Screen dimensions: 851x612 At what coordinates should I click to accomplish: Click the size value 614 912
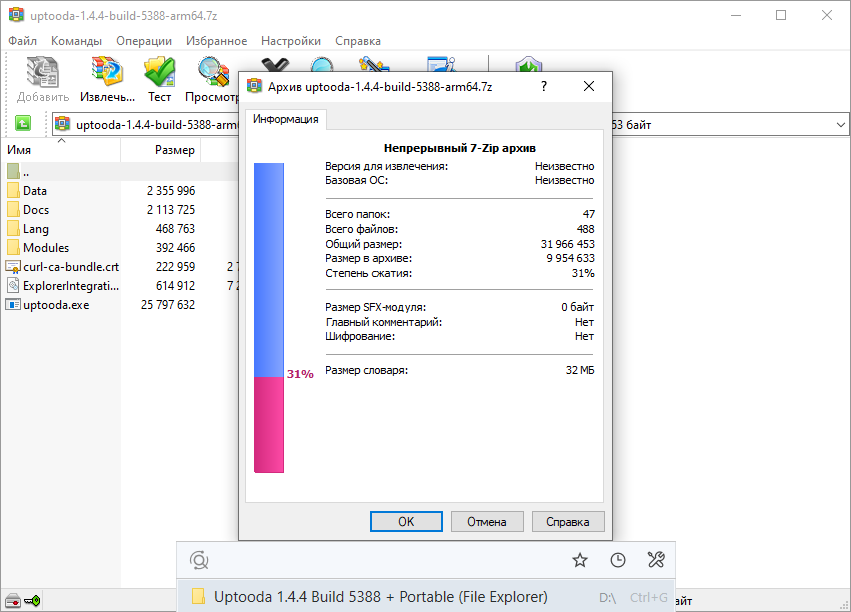coord(175,285)
